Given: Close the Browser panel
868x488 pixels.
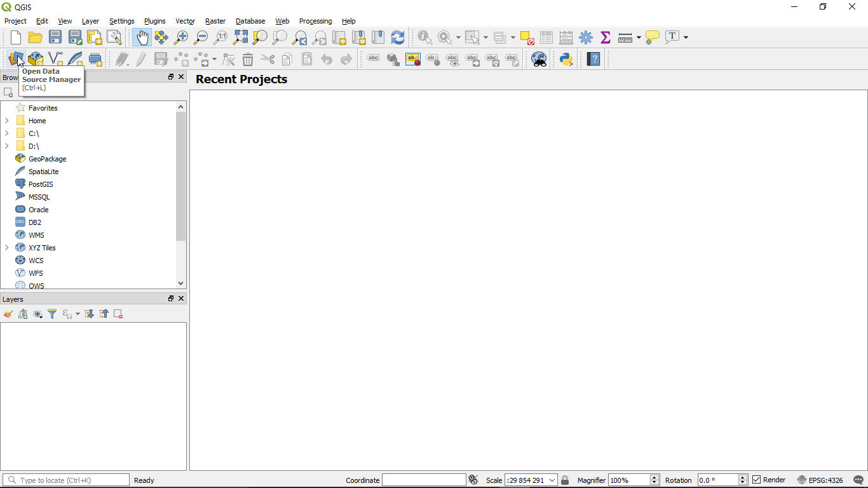Looking at the screenshot, I should click(x=181, y=77).
